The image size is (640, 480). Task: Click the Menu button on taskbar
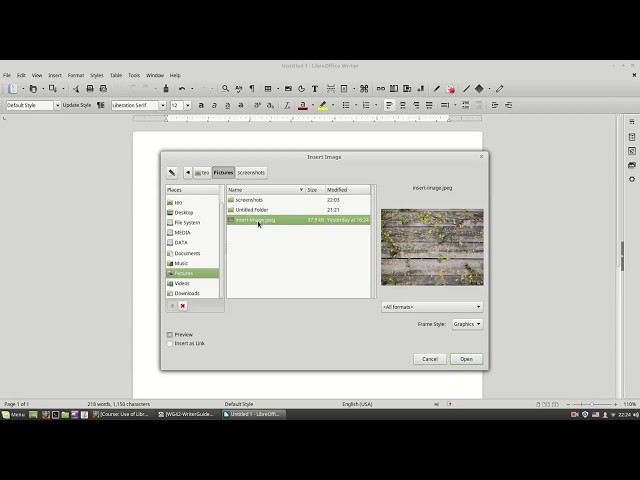[13, 414]
